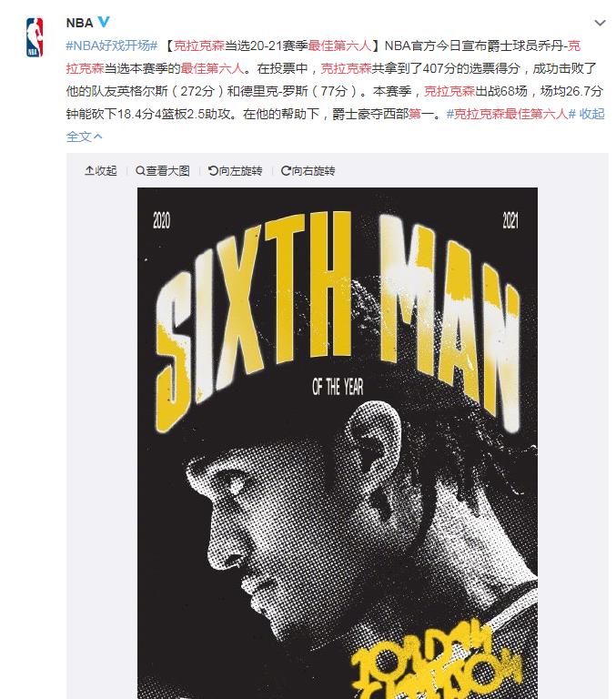Click the blue verified badge beside NBA
The height and width of the screenshot is (699, 616).
click(104, 22)
